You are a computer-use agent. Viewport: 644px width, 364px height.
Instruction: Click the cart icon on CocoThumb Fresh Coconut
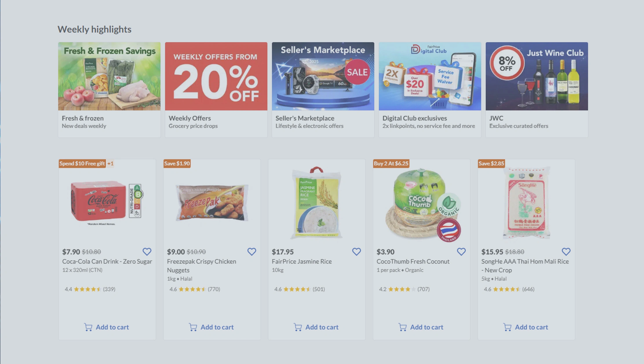point(402,327)
